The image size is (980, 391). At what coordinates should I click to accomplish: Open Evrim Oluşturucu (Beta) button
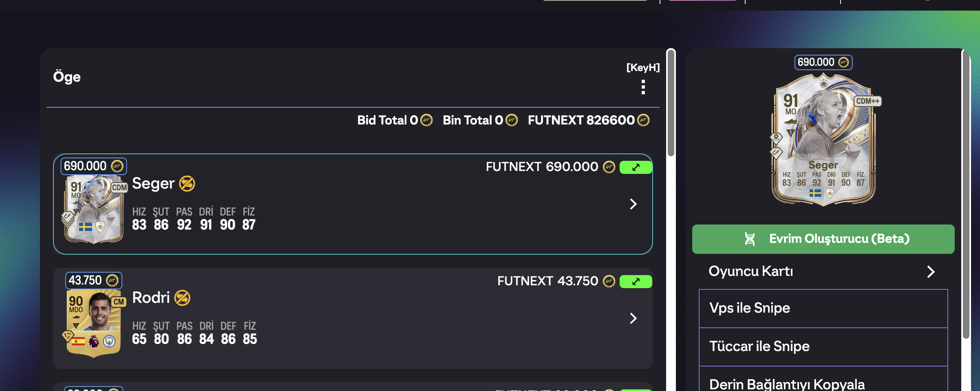click(823, 239)
